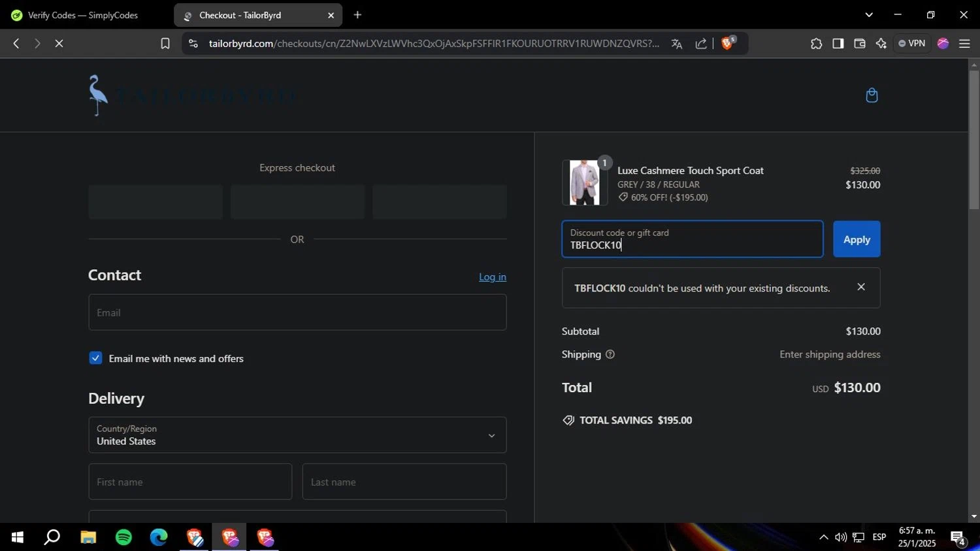Show hidden system tray icons
The image size is (980, 551).
coord(823,537)
